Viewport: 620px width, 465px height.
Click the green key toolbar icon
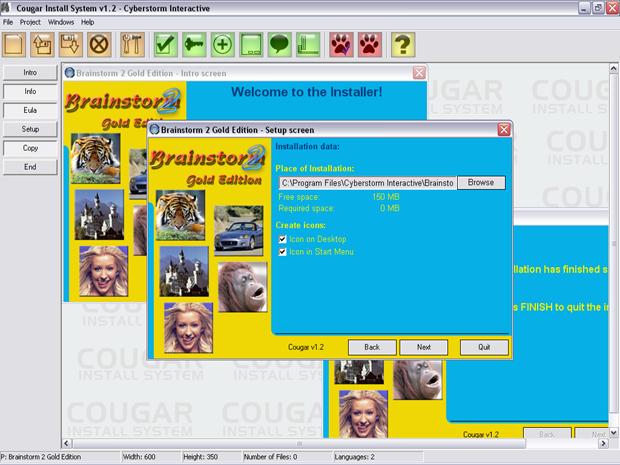pos(194,44)
